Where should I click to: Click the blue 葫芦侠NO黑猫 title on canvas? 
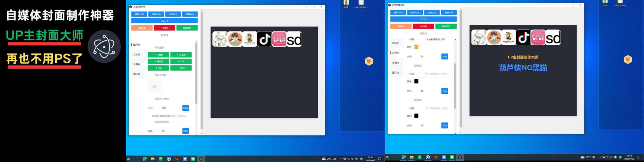pyautogui.click(x=523, y=68)
